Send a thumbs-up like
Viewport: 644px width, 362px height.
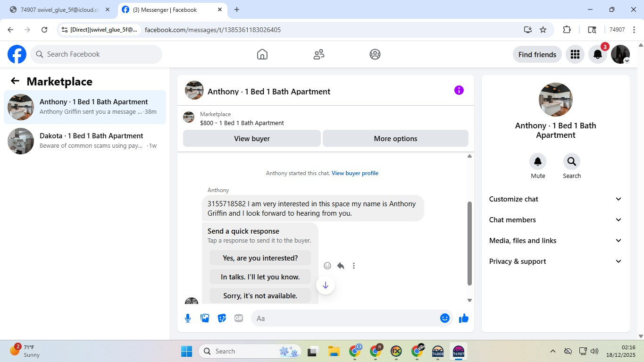(464, 318)
